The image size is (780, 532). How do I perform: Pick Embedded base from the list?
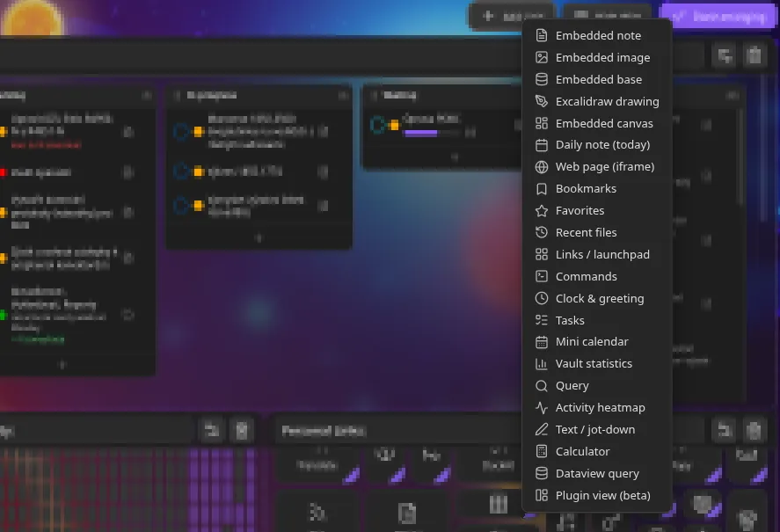tap(597, 80)
